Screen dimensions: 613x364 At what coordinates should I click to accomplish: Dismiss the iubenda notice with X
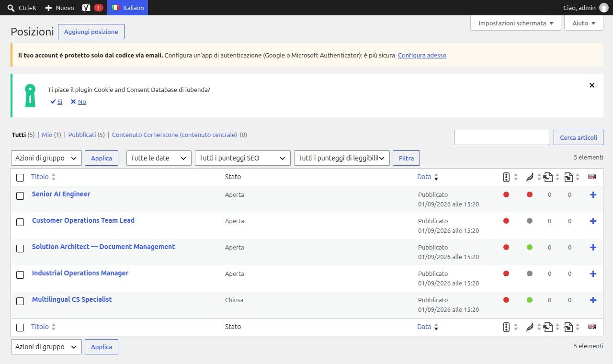tap(592, 85)
